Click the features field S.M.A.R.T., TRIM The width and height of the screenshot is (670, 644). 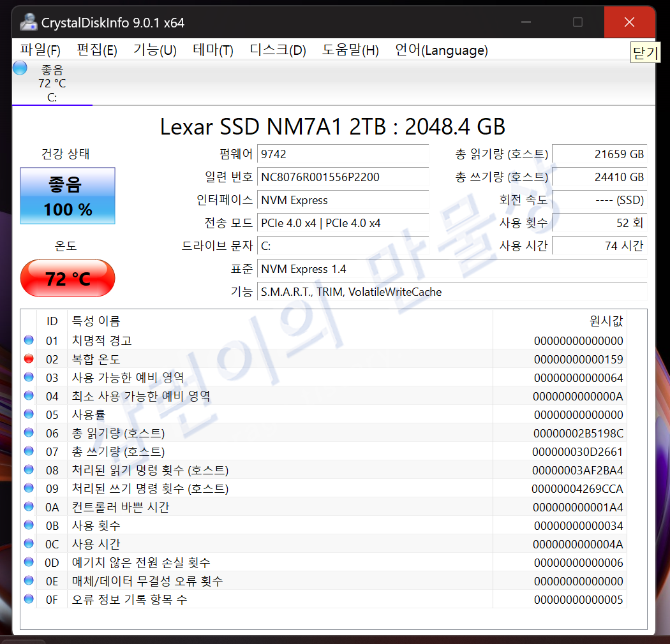click(452, 292)
